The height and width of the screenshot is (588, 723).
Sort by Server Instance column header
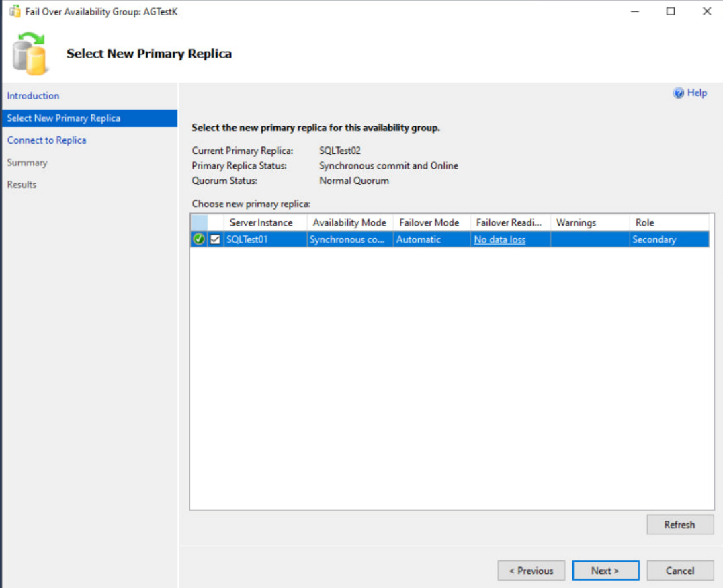261,222
